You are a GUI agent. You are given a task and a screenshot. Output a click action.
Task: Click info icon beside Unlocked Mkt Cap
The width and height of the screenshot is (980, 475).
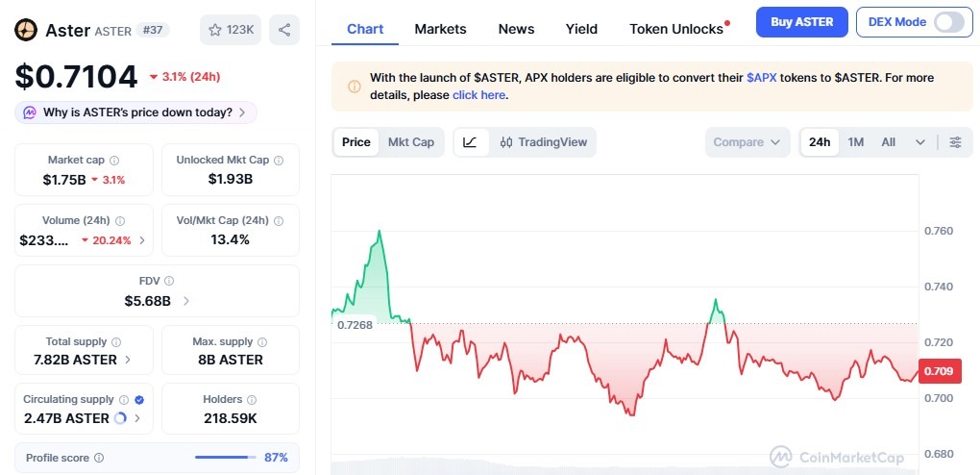tap(279, 161)
